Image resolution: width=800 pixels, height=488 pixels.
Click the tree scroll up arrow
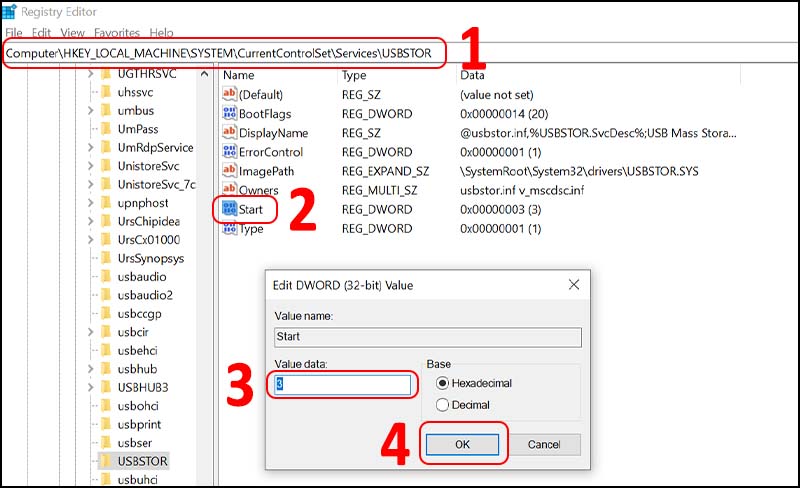click(x=205, y=74)
